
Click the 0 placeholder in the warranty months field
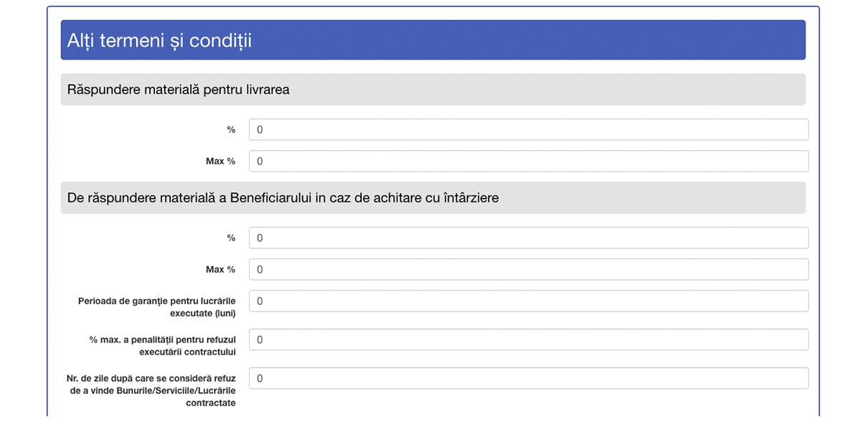[260, 301]
